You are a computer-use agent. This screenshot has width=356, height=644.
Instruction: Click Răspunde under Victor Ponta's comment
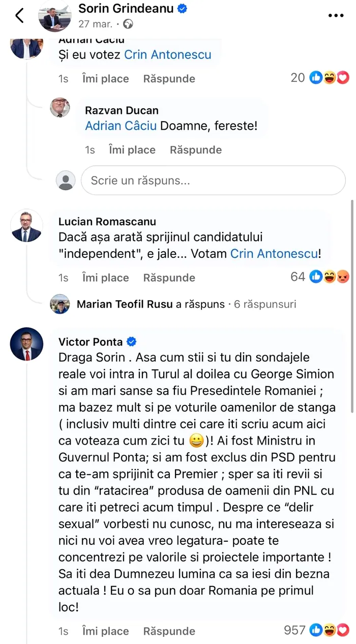[169, 631]
